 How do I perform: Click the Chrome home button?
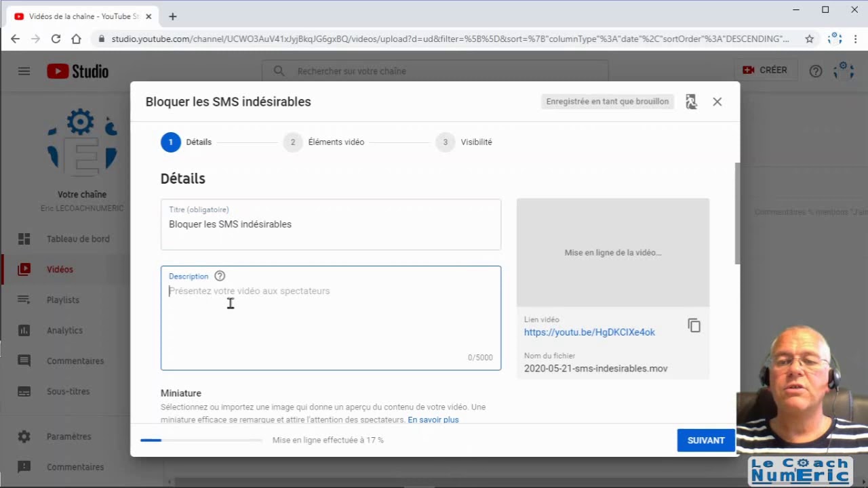click(76, 39)
